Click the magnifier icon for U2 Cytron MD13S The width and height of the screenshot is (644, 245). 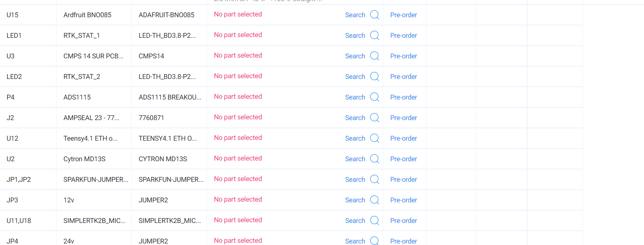(x=374, y=159)
